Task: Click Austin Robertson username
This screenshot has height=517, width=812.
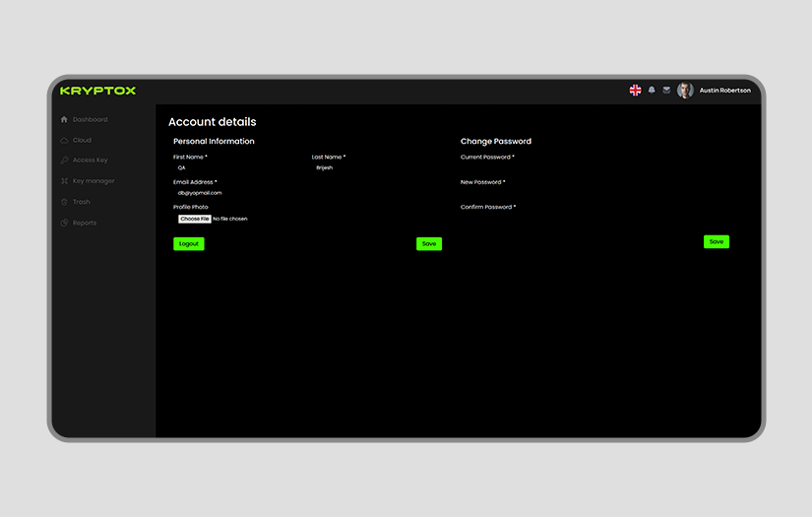Action: (725, 91)
